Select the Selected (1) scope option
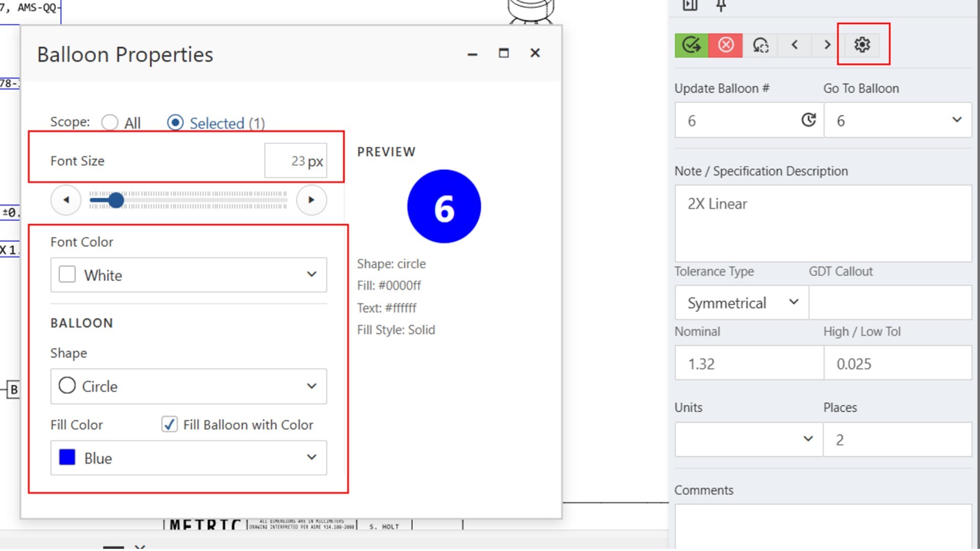This screenshot has height=551, width=980. pos(175,122)
